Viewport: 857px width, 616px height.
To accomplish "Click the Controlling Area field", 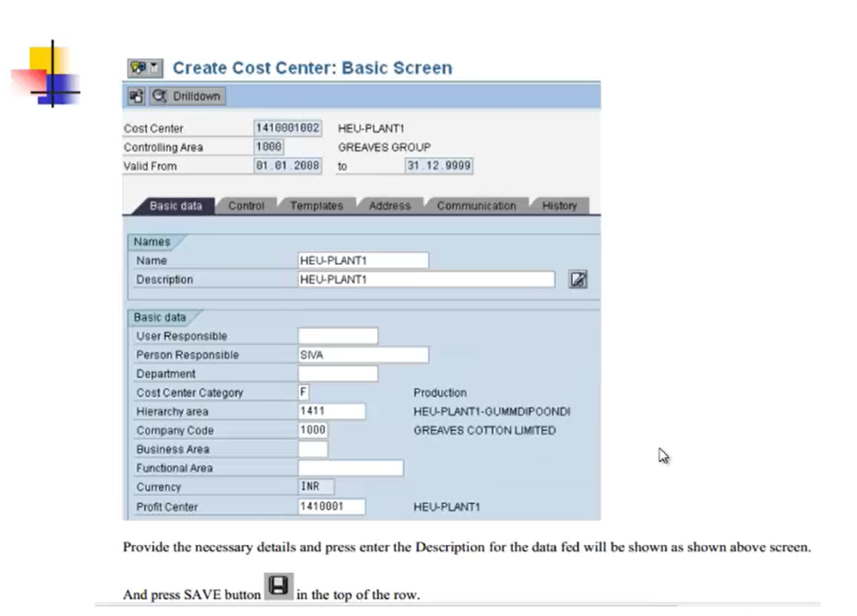I will (x=269, y=147).
